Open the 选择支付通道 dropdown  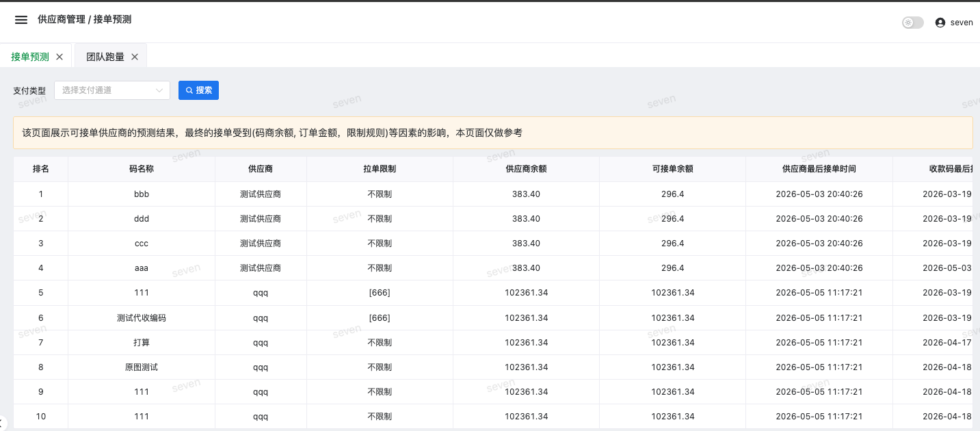point(112,90)
